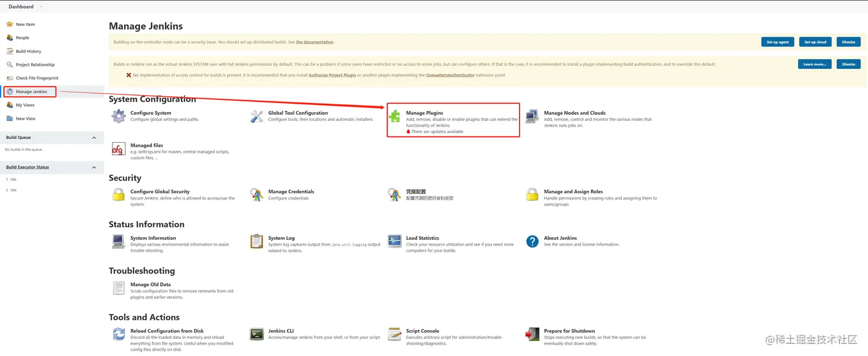Screen dimensions: 868x356
Task: Open the Configure Global Security link
Action: point(160,191)
